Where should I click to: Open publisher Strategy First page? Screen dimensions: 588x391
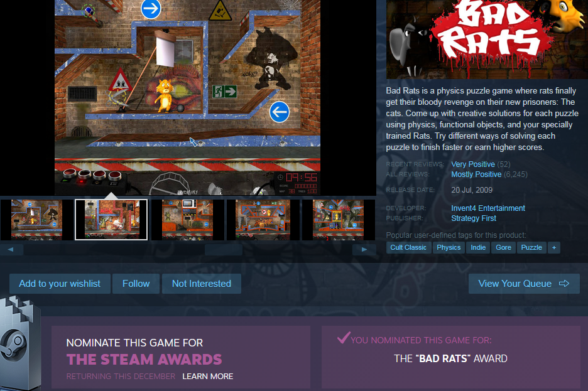pyautogui.click(x=474, y=218)
